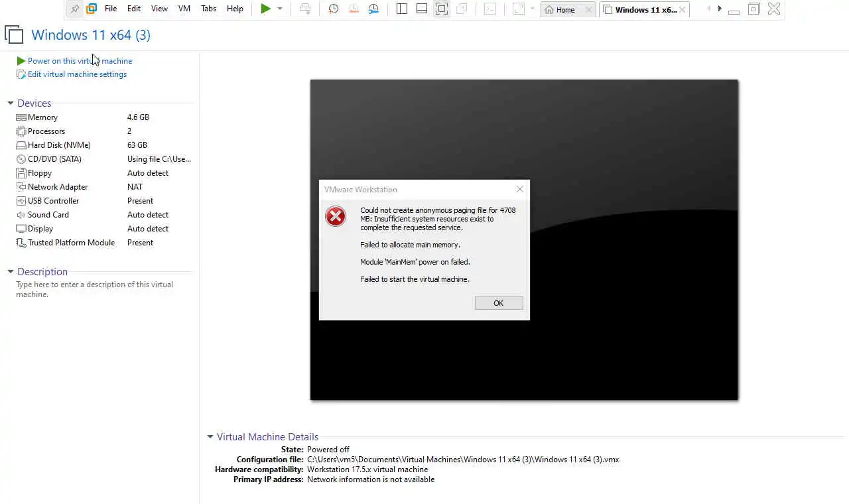This screenshot has width=849, height=504.
Task: Click OK in the VMware error dialog
Action: click(x=499, y=303)
